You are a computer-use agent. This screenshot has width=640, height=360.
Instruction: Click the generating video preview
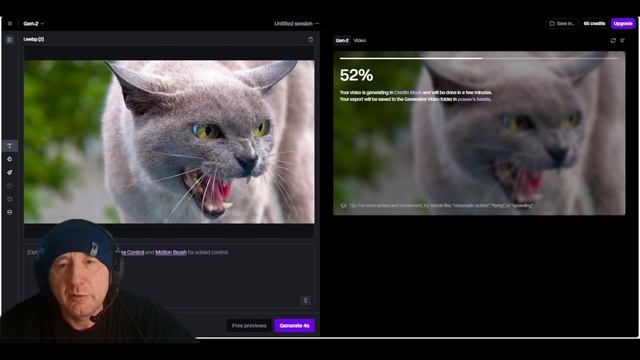(x=479, y=133)
